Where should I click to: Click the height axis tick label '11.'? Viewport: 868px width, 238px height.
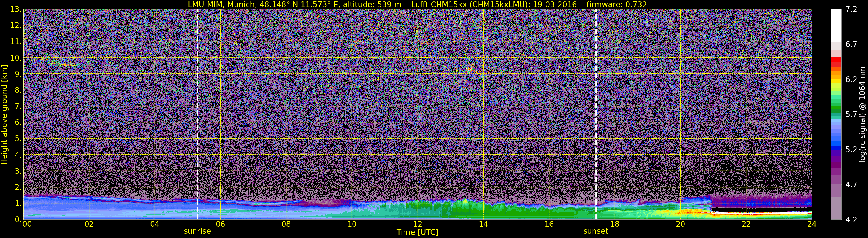pos(16,42)
